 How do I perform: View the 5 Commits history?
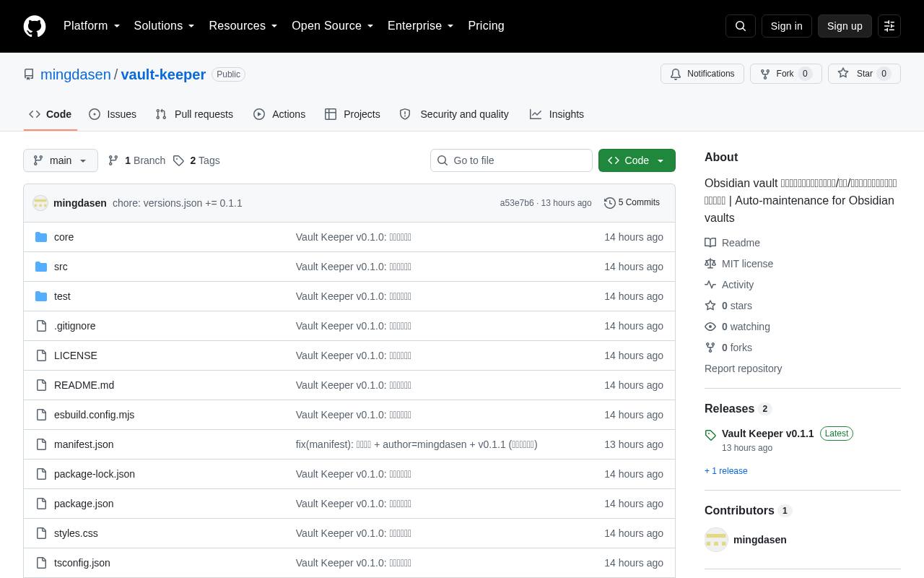(632, 203)
